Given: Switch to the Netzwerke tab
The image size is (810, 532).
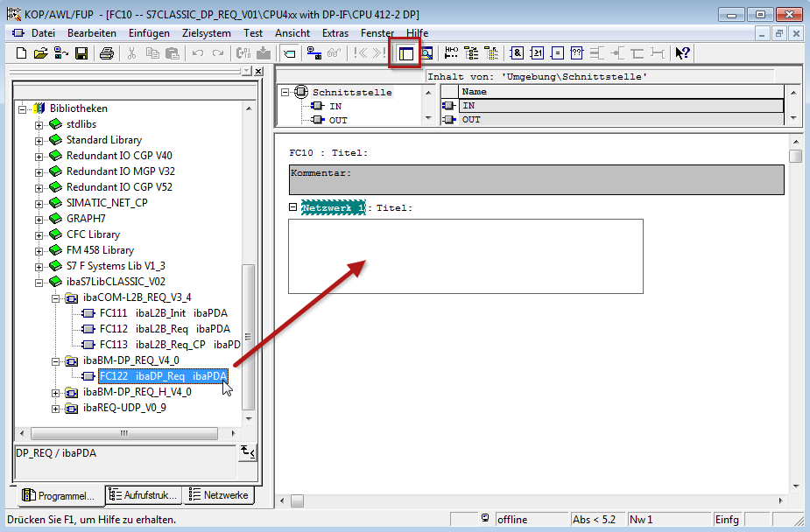Looking at the screenshot, I should tap(219, 495).
